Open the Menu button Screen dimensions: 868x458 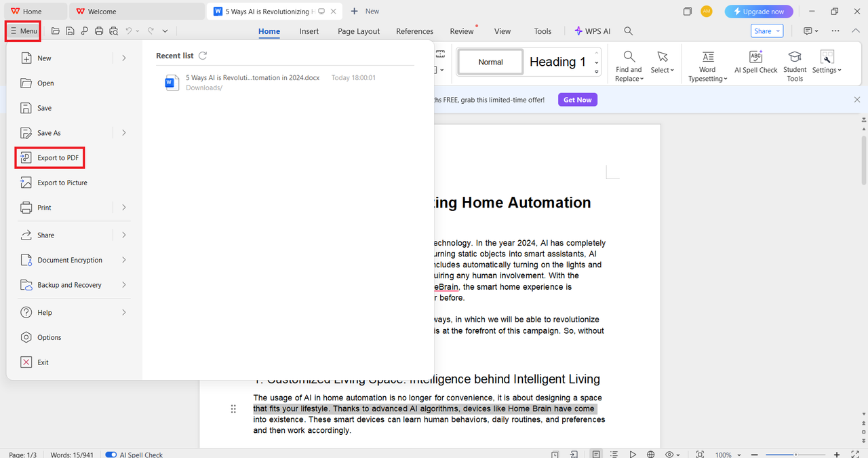pyautogui.click(x=24, y=31)
